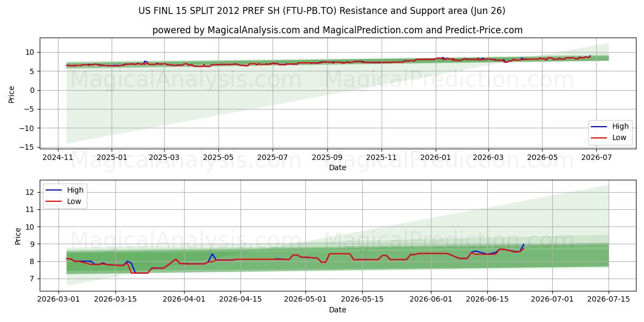Click the -15 price tick on top chart
Image resolution: width=644 pixels, height=322 pixels.
click(x=28, y=147)
